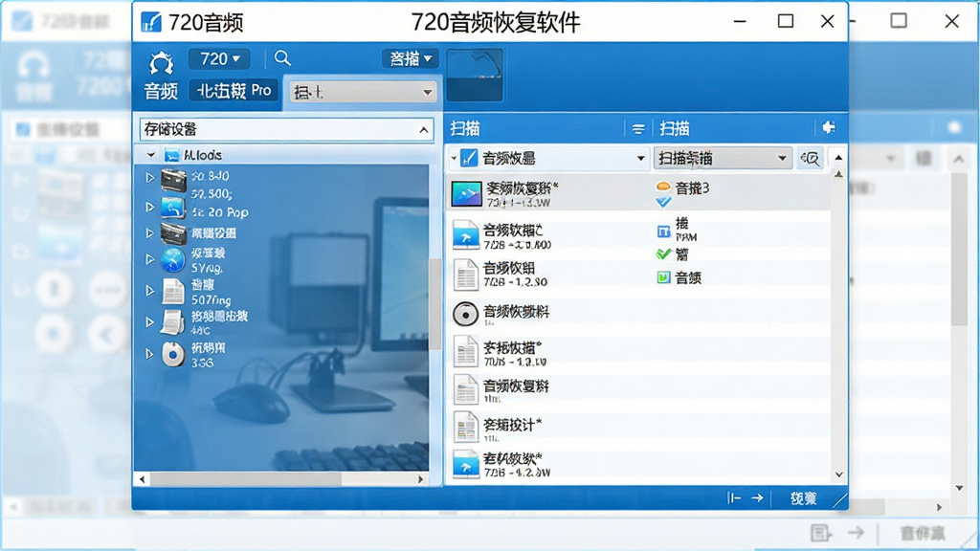Screen dimensions: 980x551
Task: Click the search filter icon button
Action: pos(810,158)
